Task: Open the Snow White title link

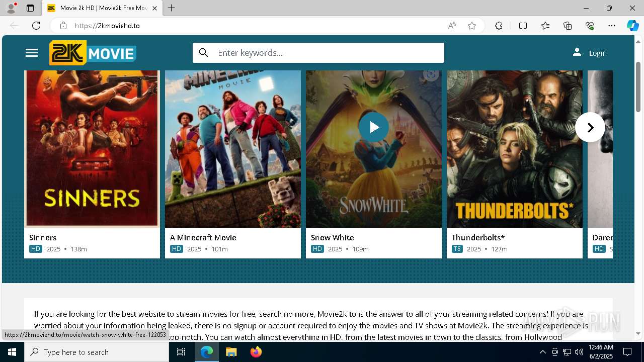Action: (x=333, y=237)
